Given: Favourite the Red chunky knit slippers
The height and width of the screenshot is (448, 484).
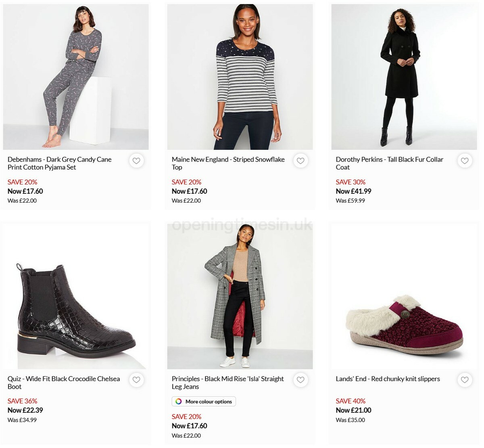Looking at the screenshot, I should [465, 380].
